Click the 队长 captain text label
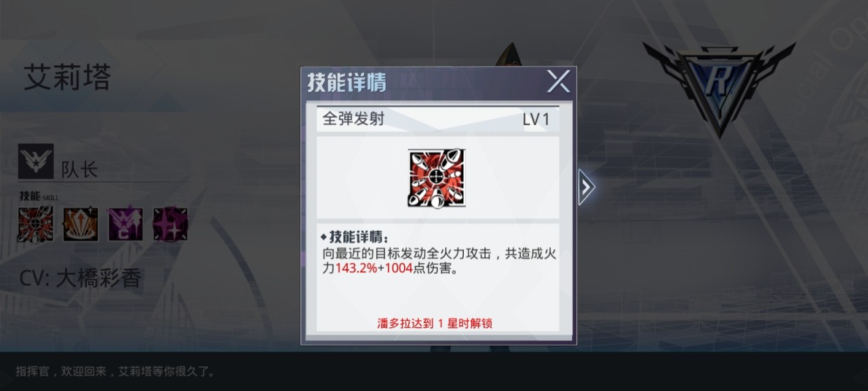The width and height of the screenshot is (868, 391). point(79,169)
